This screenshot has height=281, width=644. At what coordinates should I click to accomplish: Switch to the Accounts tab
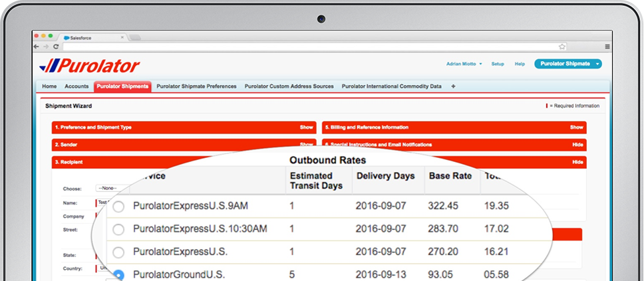point(77,86)
